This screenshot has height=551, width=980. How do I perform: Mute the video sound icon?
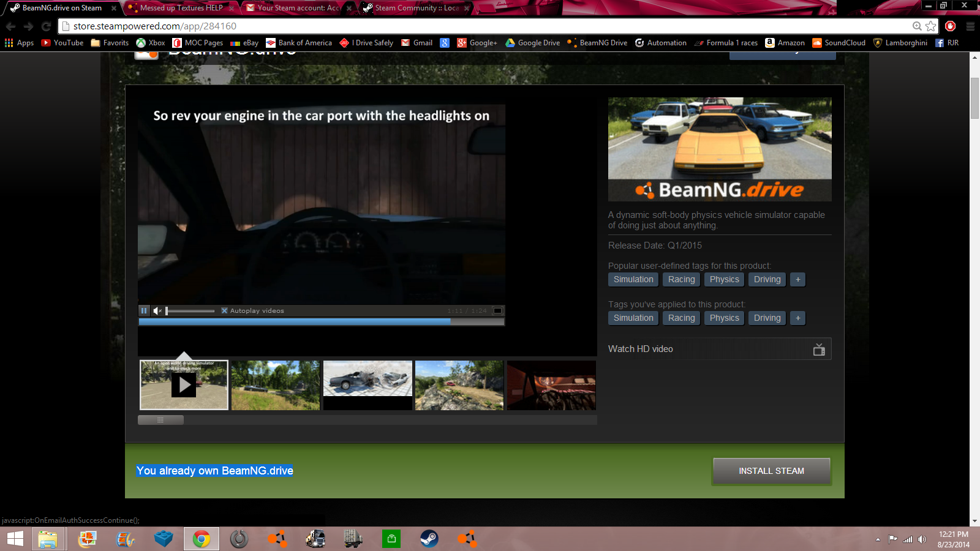point(157,310)
